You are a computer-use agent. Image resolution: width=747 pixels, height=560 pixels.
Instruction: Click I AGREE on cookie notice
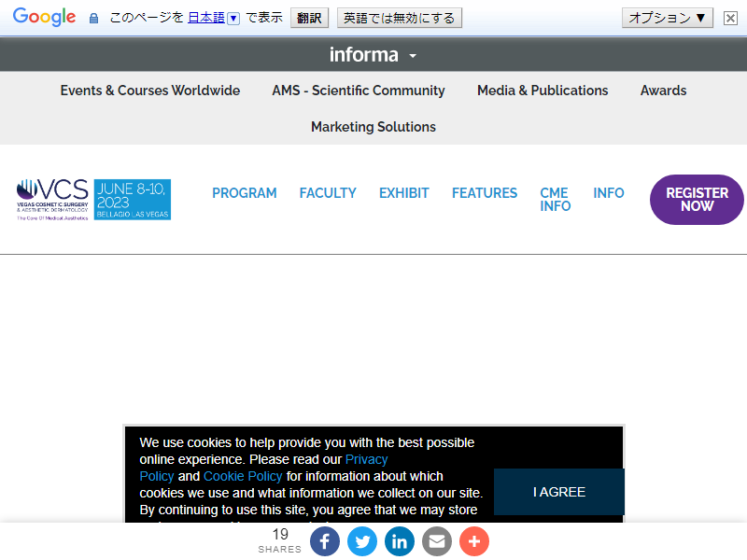(x=558, y=492)
